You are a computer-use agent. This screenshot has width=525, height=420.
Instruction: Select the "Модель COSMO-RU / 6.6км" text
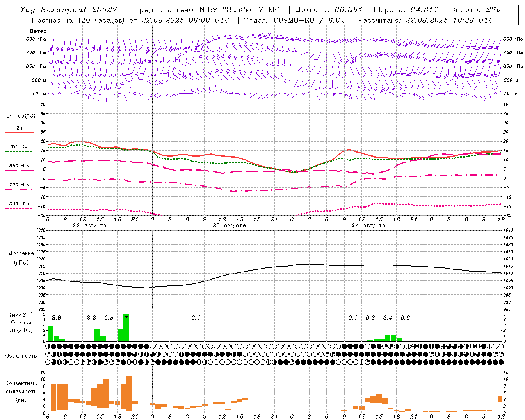click(x=297, y=20)
